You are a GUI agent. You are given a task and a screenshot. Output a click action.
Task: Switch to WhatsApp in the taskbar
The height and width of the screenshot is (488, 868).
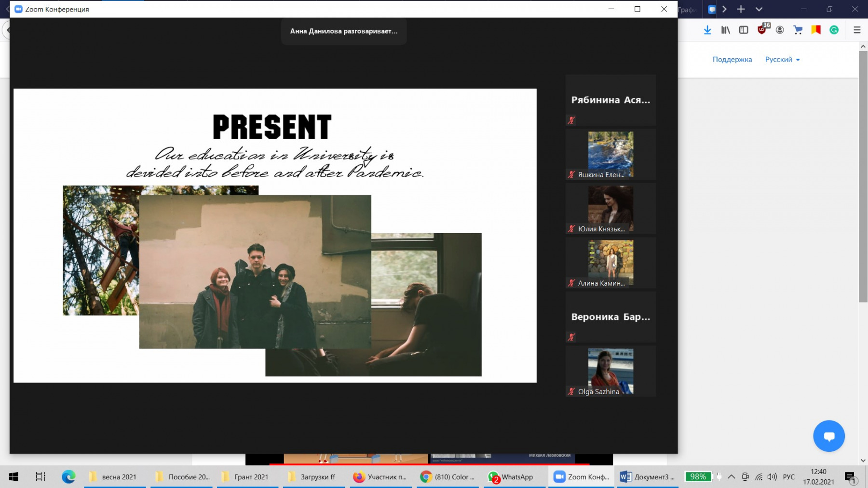tap(511, 477)
